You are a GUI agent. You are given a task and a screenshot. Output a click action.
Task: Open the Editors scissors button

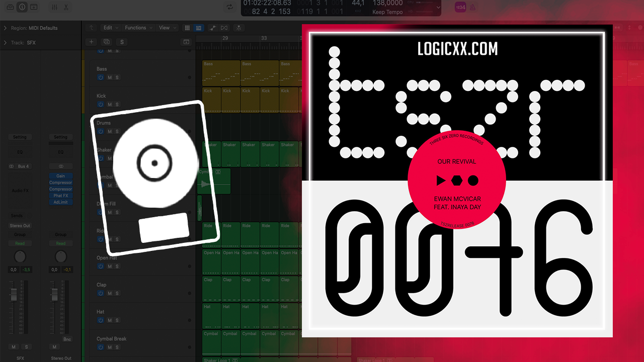[66, 7]
